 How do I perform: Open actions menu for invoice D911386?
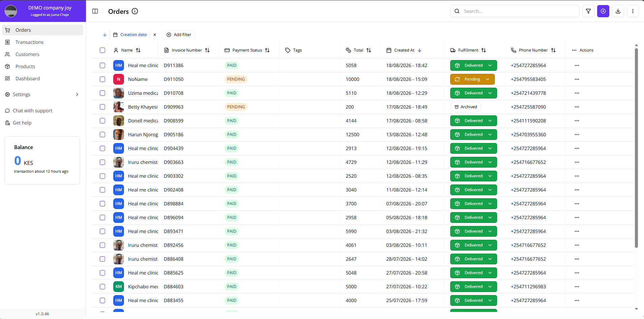coord(577,65)
